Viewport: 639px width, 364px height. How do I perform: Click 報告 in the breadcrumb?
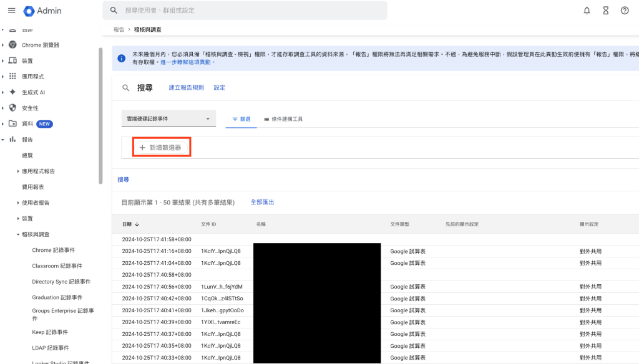[x=119, y=30]
